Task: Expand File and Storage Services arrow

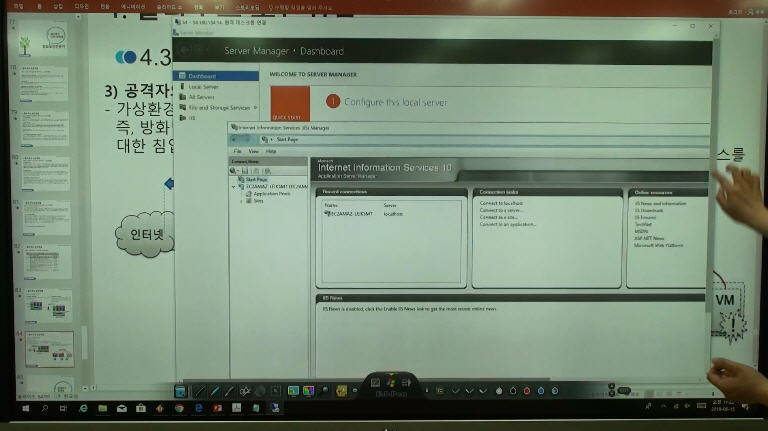Action: pos(256,107)
